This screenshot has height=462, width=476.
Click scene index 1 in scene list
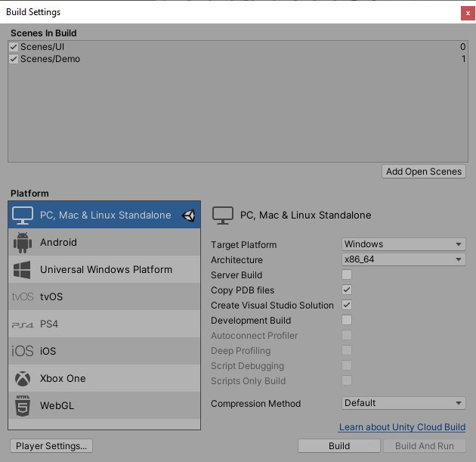(x=464, y=59)
